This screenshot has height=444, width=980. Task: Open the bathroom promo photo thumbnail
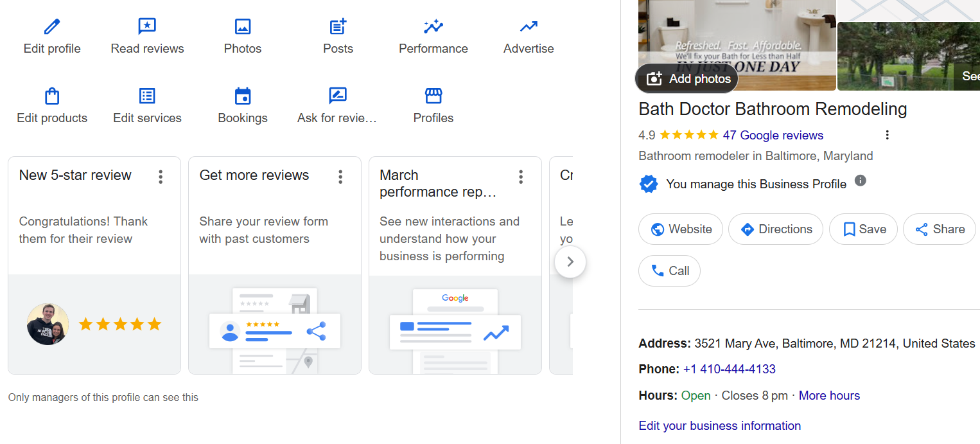(x=737, y=45)
